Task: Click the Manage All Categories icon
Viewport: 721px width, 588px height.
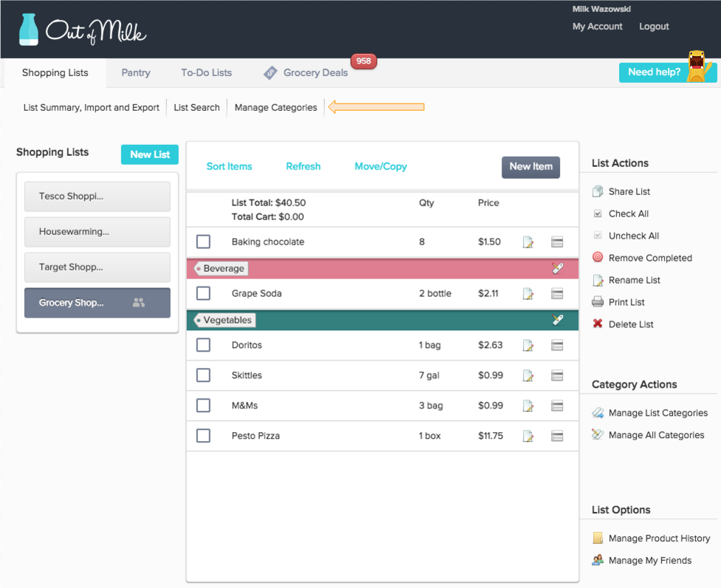Action: (598, 434)
